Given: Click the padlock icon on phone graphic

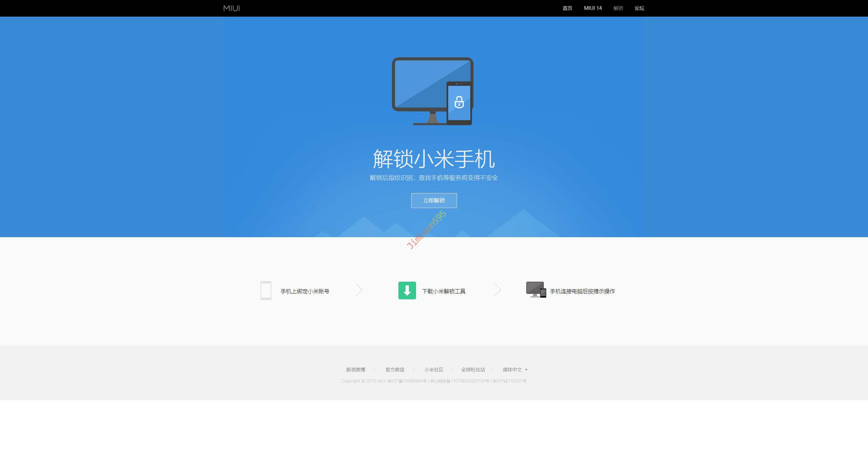Looking at the screenshot, I should pyautogui.click(x=459, y=102).
